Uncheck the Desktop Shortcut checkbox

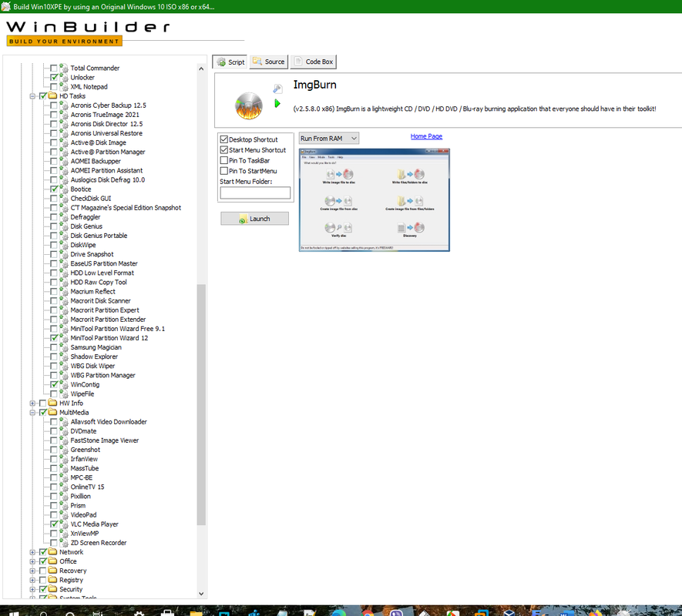coord(224,139)
